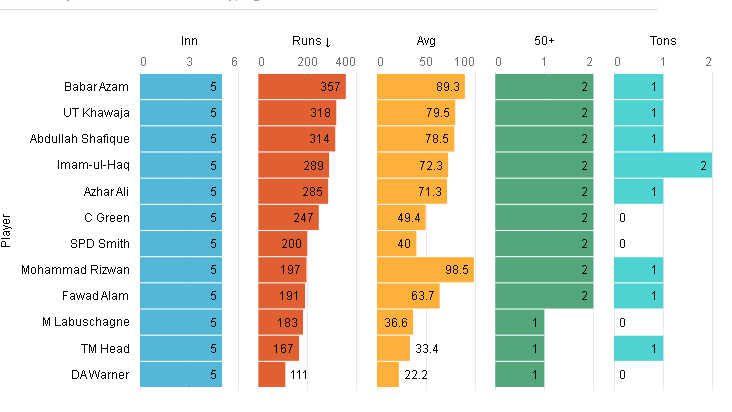Viewport: 732px width, 412px height.
Task: Click the vertical Player axis title
Action: [x=8, y=230]
